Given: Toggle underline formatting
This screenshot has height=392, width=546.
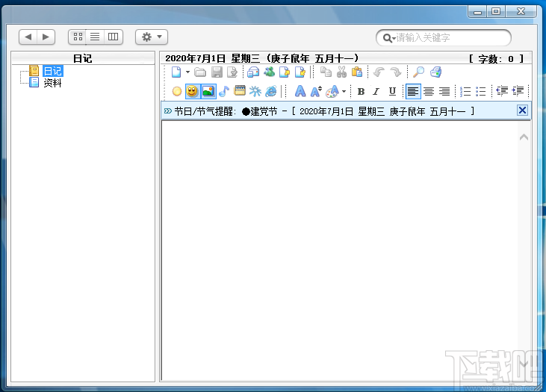Looking at the screenshot, I should [392, 92].
